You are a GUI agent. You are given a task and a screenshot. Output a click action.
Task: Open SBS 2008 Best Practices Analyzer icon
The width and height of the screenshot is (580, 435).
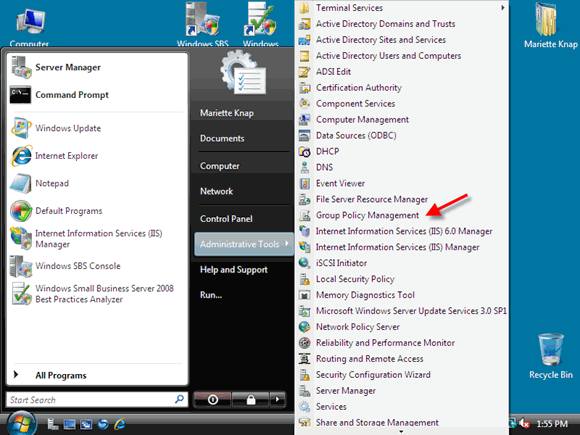[21, 294]
